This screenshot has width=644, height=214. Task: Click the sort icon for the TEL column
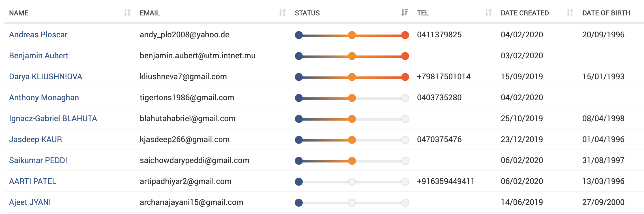[x=488, y=13]
